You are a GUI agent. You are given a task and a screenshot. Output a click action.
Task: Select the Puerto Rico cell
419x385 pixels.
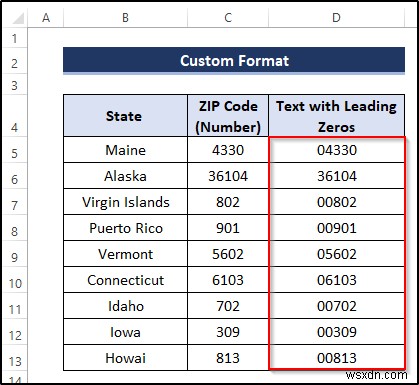click(x=125, y=228)
